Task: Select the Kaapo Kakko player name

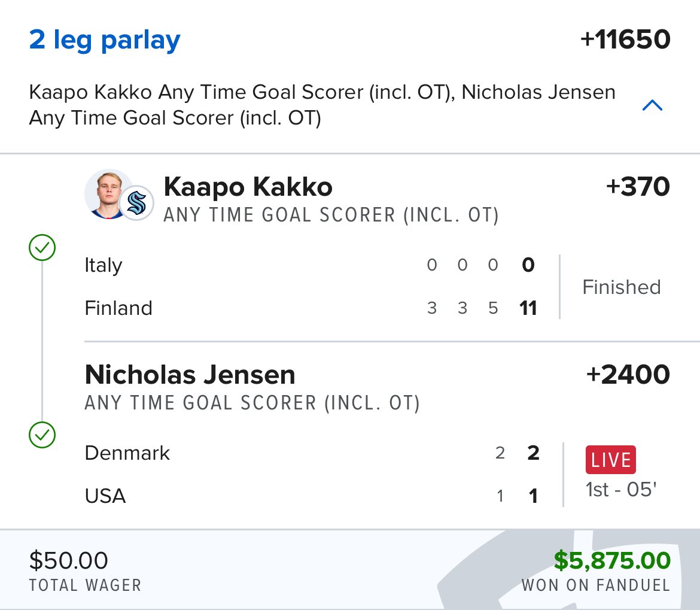Action: click(x=248, y=187)
